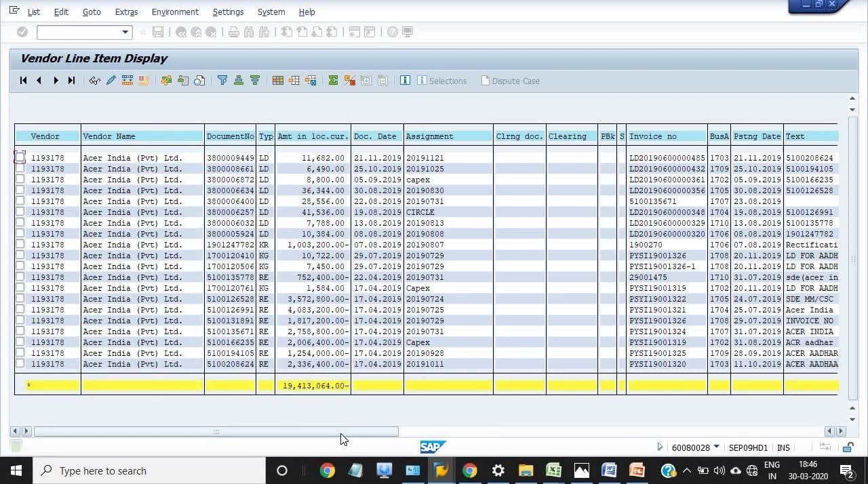Click the Help question mark icon
Screen dimensions: 868x484
pos(393,32)
